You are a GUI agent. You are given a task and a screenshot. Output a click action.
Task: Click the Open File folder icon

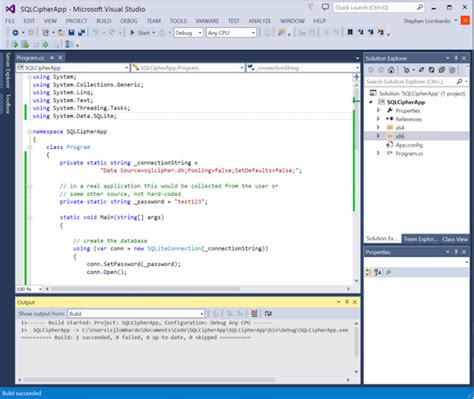tap(61, 33)
